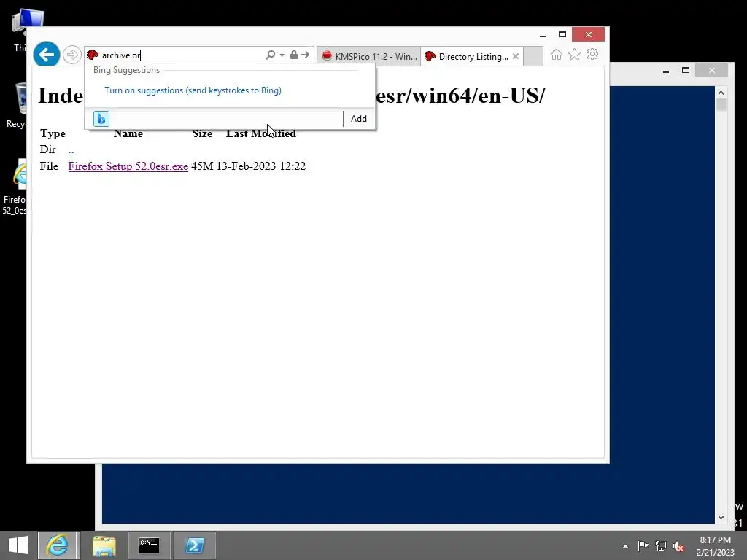Image resolution: width=747 pixels, height=560 pixels.
Task: Open the Windows Start button
Action: click(18, 545)
